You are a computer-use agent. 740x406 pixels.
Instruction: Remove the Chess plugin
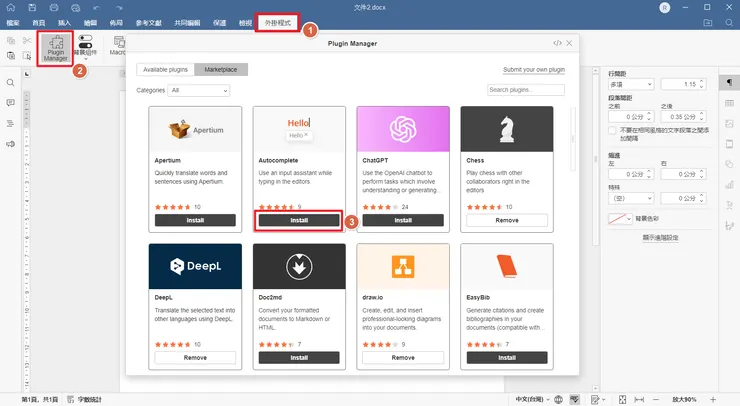coord(507,220)
